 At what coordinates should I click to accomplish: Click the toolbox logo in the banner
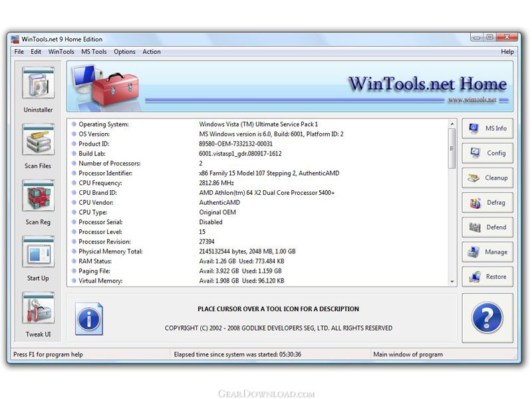click(x=106, y=86)
